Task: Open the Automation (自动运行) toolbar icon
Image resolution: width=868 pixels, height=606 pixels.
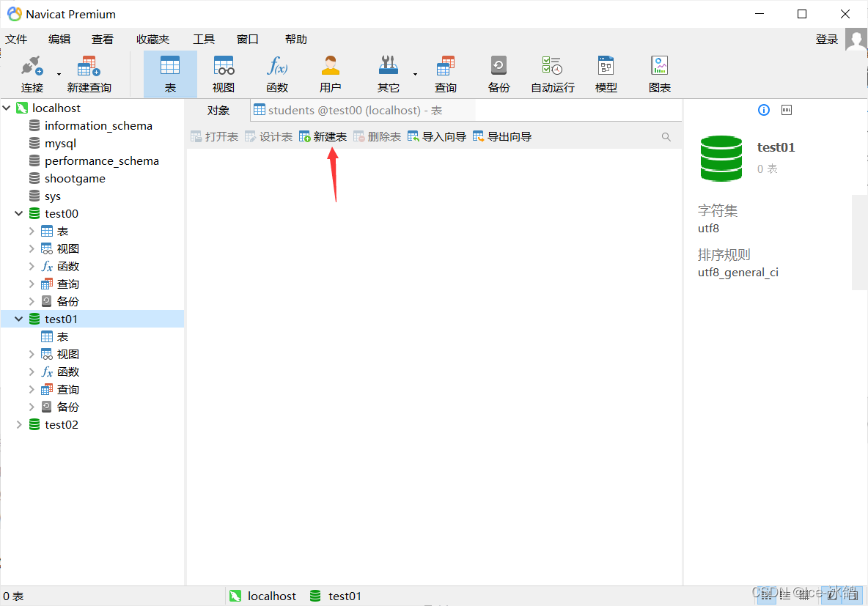Action: (552, 66)
